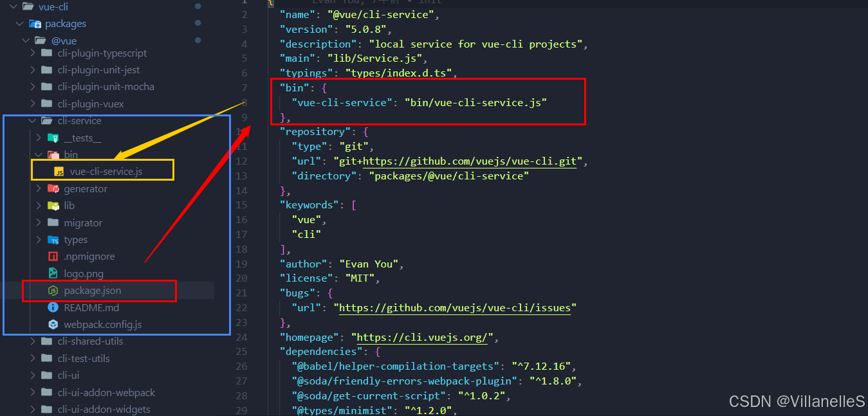Click the Node.js icon of package.json
Screen dimensions: 868x416
tap(53, 291)
